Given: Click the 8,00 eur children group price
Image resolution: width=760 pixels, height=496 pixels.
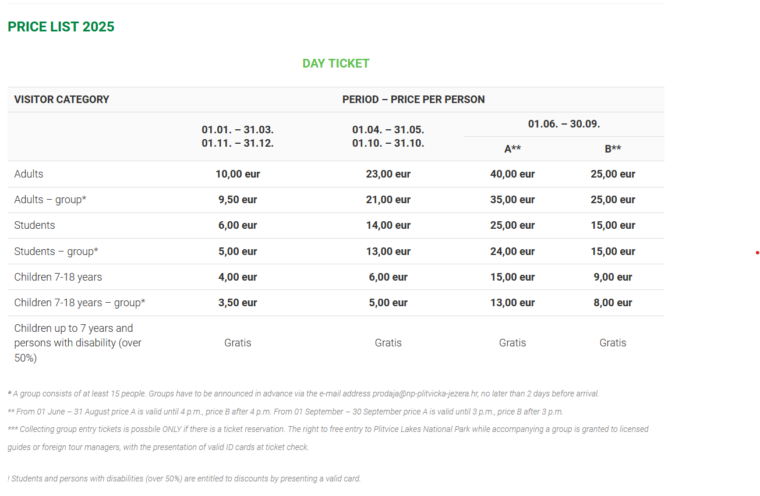Looking at the screenshot, I should 613,303.
